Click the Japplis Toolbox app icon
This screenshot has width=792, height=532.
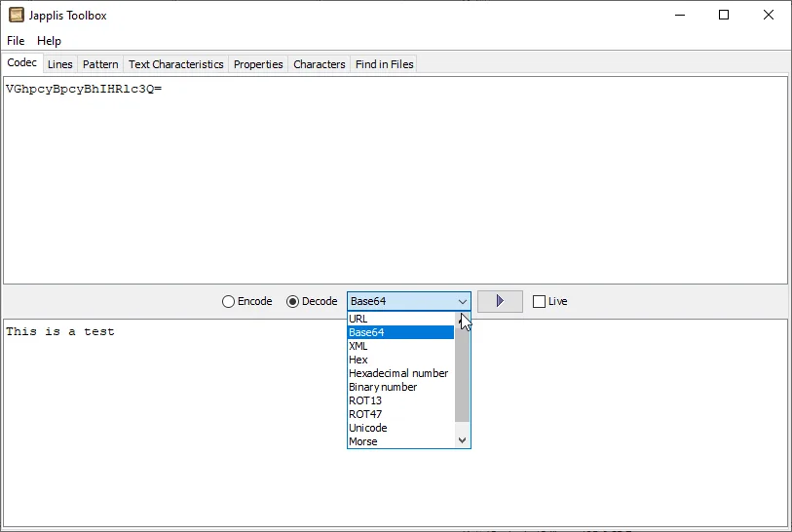coord(17,16)
